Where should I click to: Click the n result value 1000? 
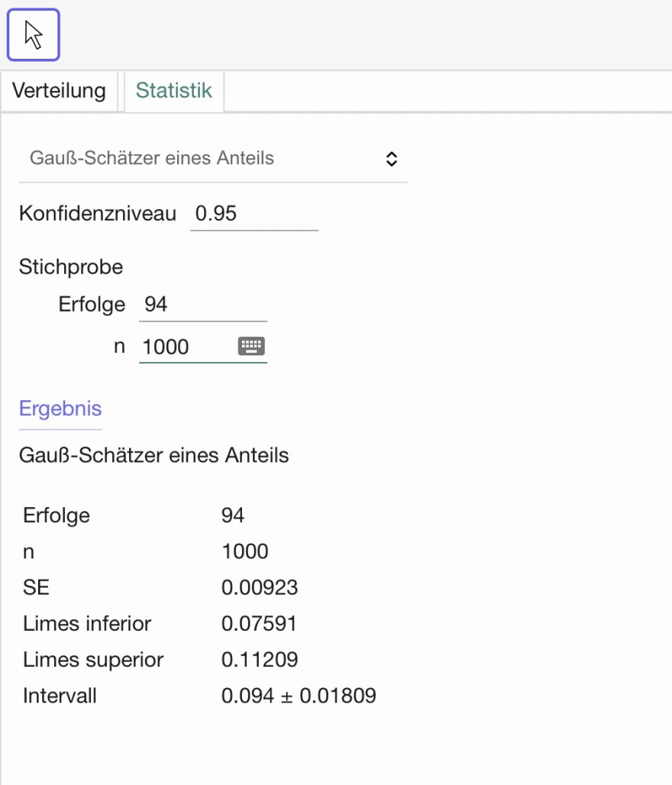245,551
